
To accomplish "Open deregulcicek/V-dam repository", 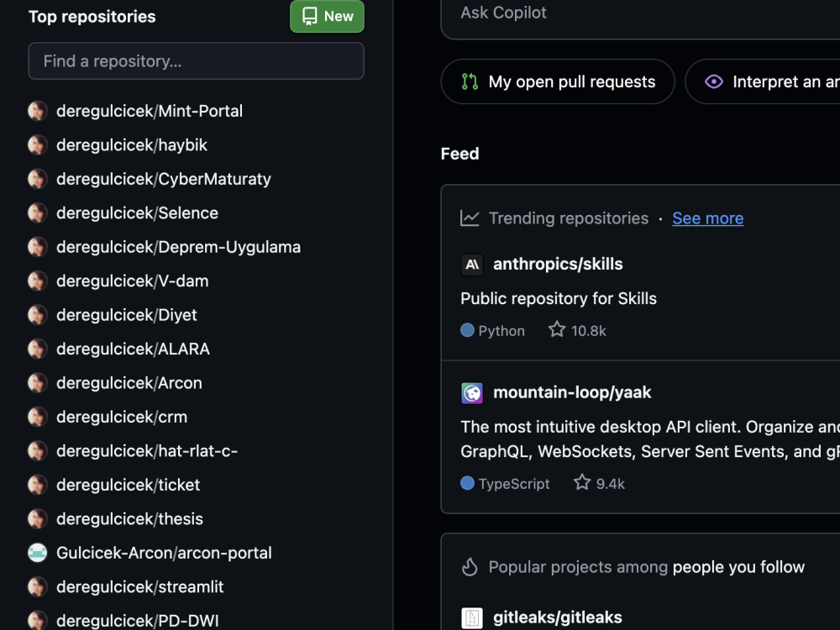I will 133,281.
